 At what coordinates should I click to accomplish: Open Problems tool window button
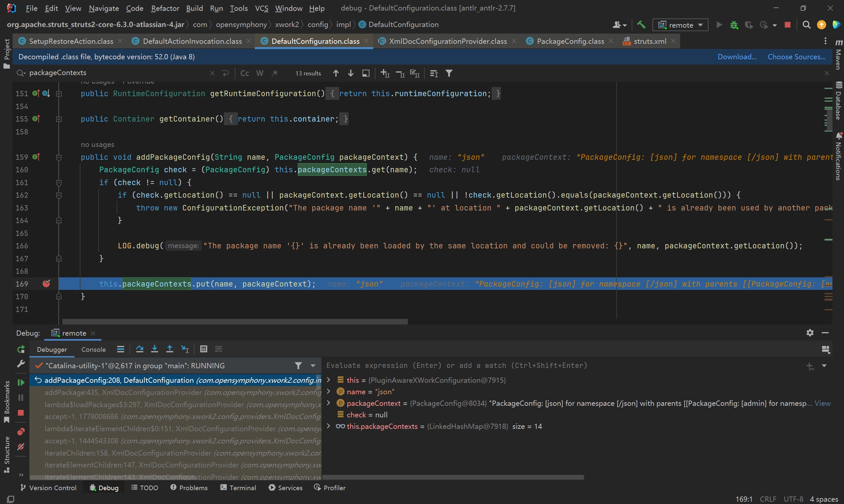click(x=189, y=488)
